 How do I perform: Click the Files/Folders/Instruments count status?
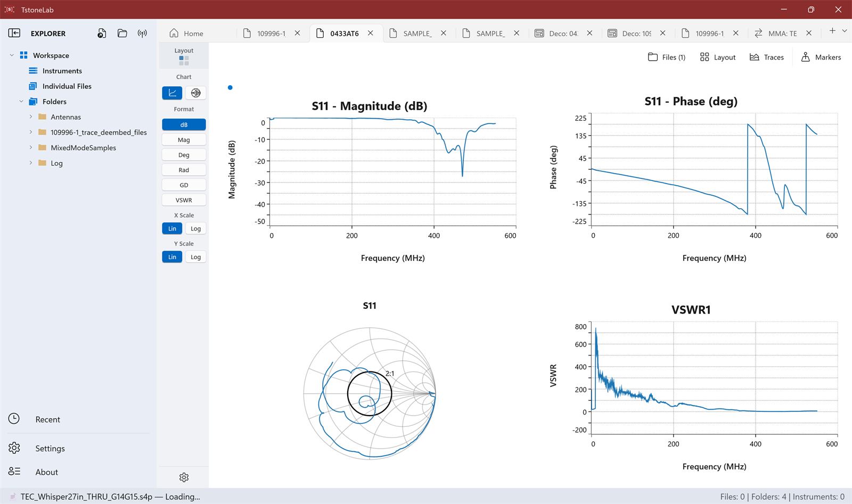[x=782, y=497]
